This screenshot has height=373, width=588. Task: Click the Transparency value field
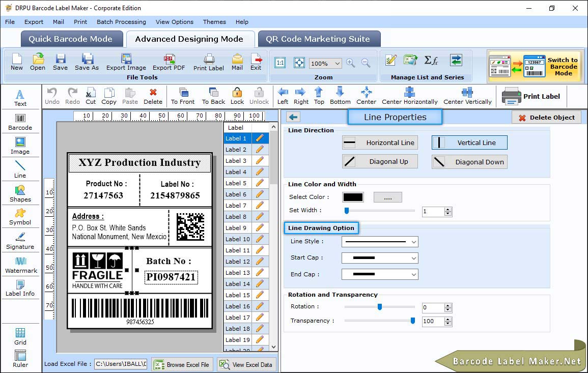pyautogui.click(x=433, y=321)
